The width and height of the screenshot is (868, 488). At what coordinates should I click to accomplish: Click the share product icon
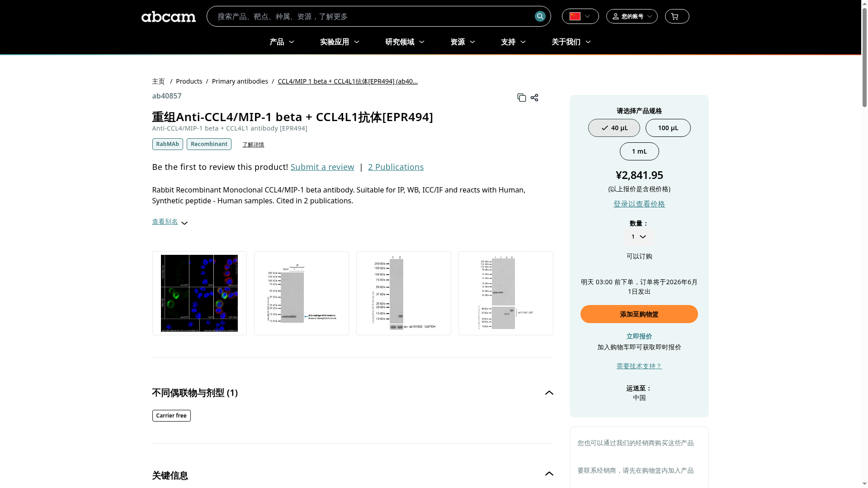pos(534,98)
